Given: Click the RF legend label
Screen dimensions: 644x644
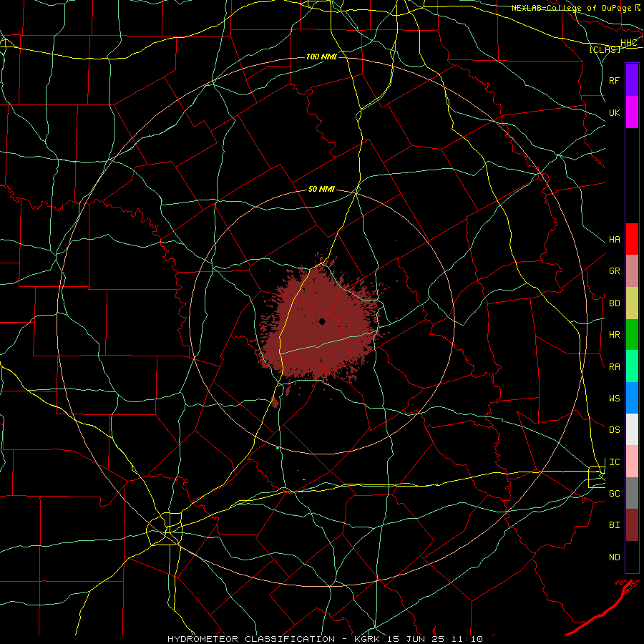Looking at the screenshot, I should 614,80.
